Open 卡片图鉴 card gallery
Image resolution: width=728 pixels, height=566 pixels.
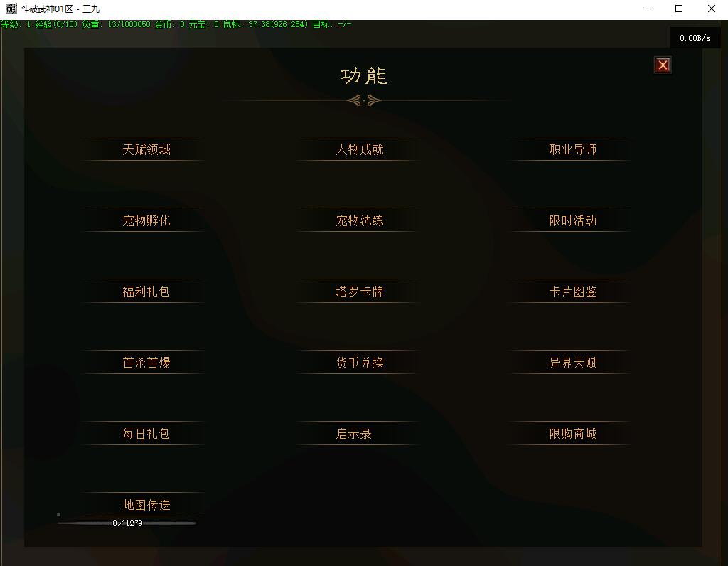click(572, 292)
